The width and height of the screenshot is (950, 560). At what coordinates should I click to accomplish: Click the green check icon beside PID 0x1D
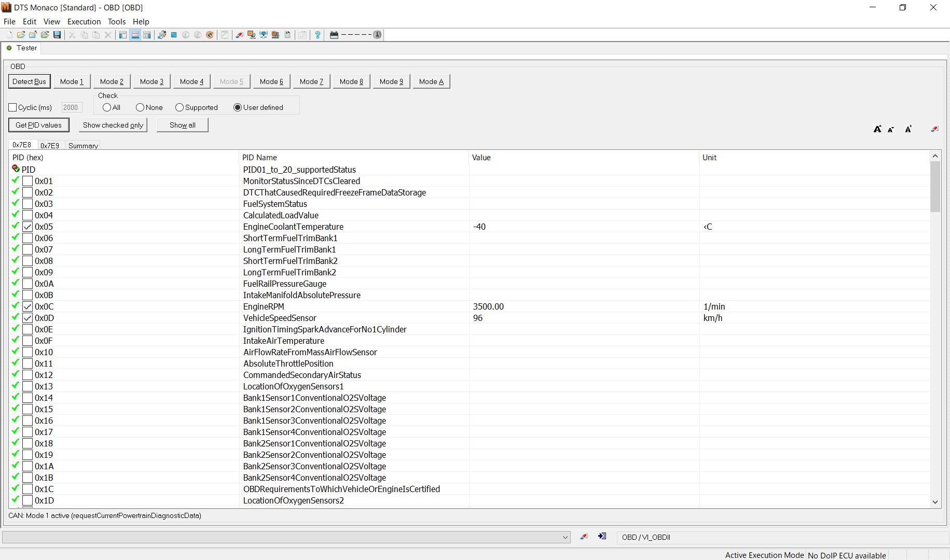15,499
